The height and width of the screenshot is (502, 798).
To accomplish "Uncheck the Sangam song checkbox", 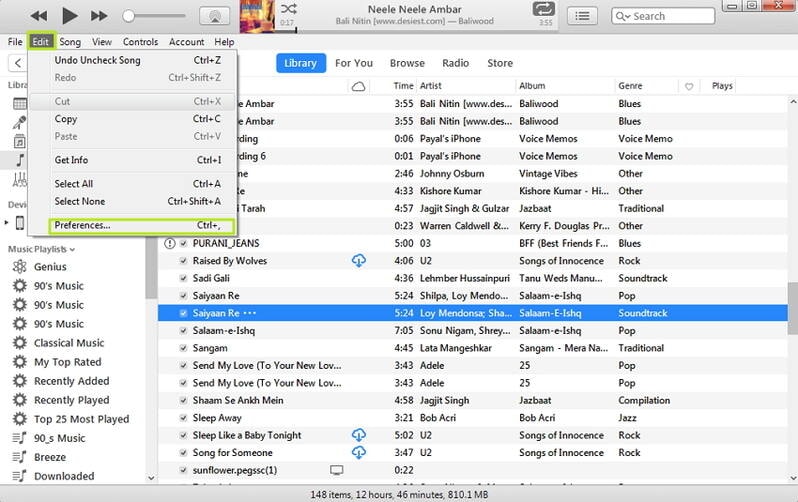I will (183, 348).
